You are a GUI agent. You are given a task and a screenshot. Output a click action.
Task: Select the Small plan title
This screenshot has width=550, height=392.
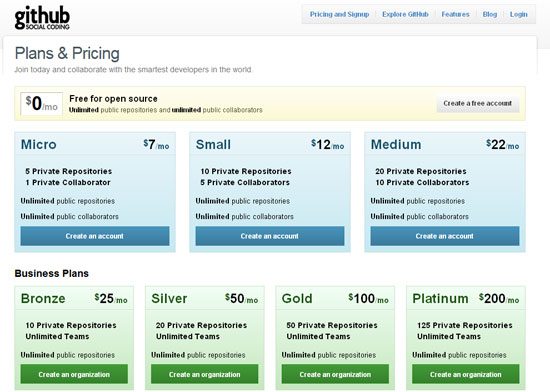click(213, 144)
